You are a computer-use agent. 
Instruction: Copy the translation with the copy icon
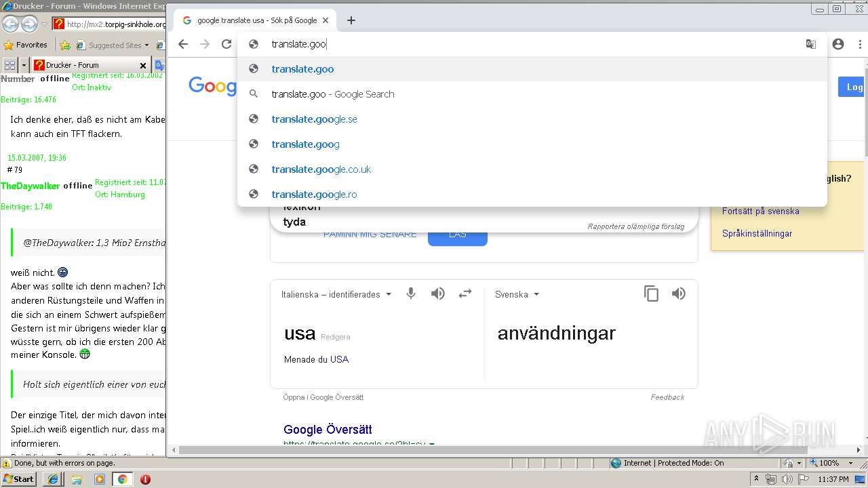[x=651, y=293]
